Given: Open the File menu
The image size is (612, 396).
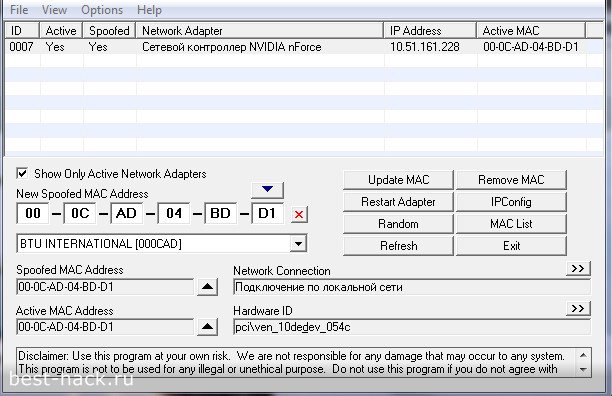Looking at the screenshot, I should tap(19, 10).
